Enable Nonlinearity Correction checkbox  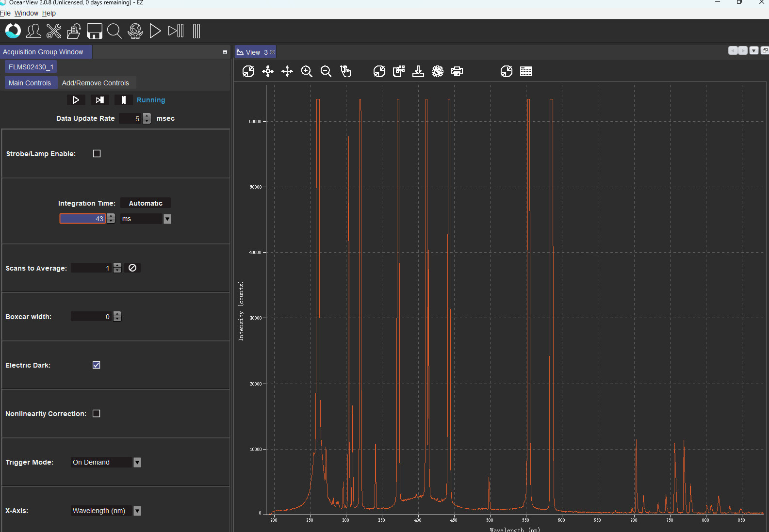(97, 414)
